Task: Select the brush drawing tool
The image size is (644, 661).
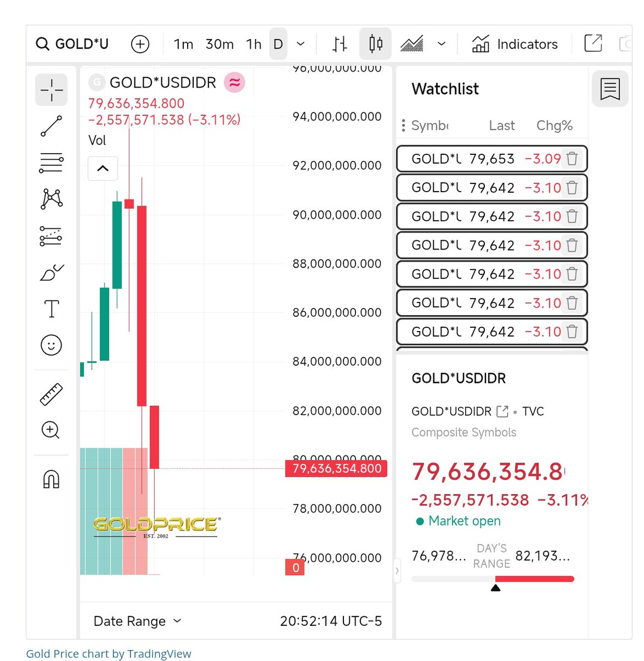Action: (51, 272)
